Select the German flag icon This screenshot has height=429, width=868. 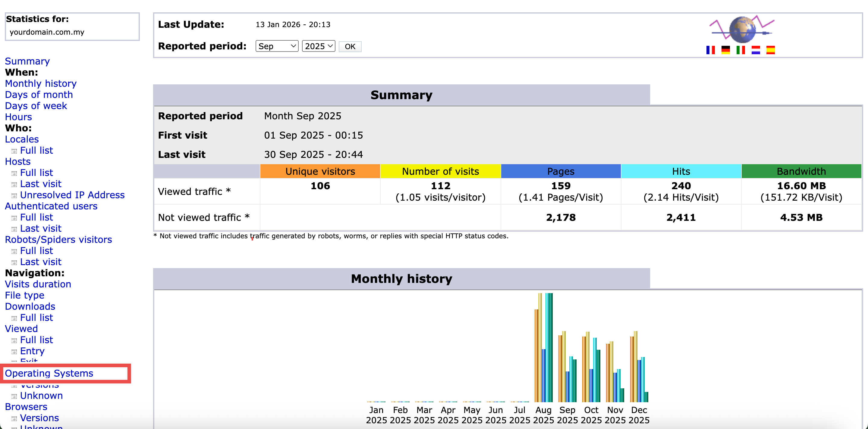[x=726, y=50]
